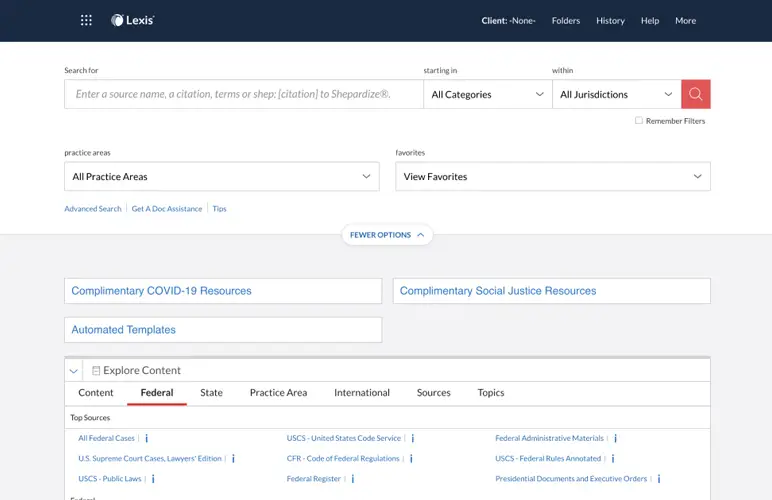
Task: Open the History menu in header
Action: [610, 20]
